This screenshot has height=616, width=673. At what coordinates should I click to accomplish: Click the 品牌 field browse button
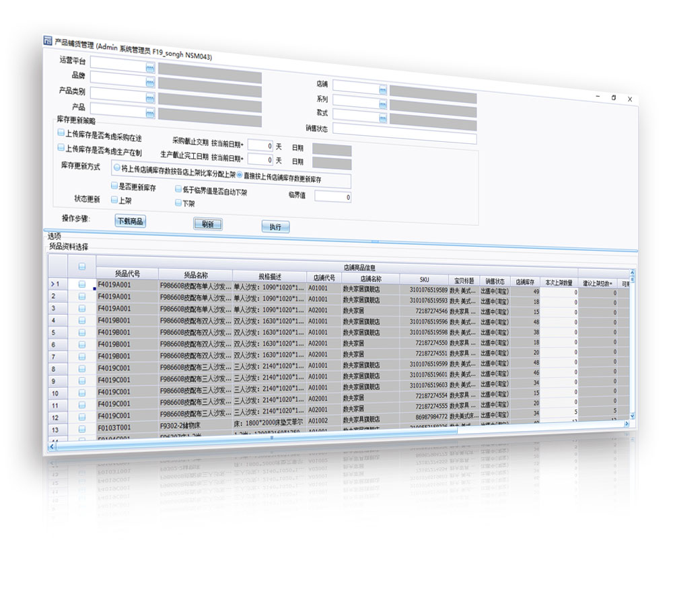(150, 81)
